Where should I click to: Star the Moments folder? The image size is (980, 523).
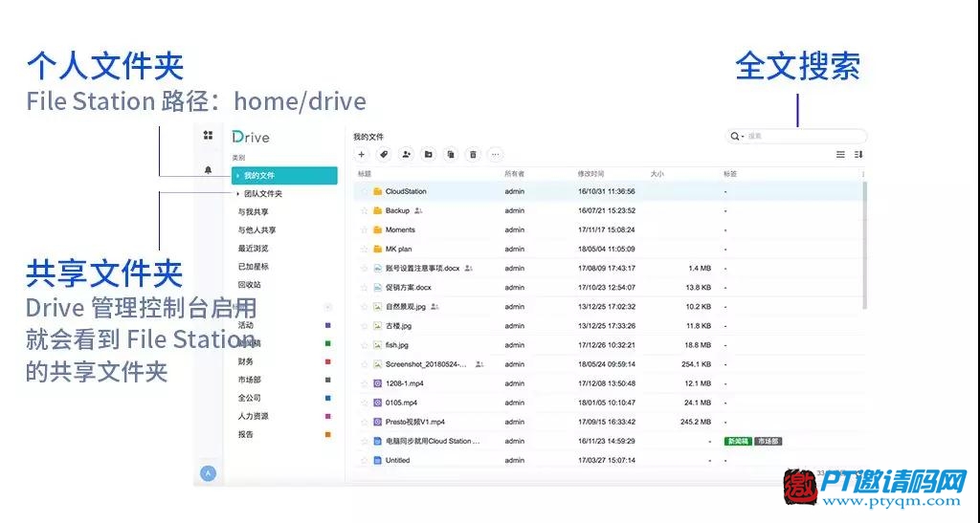(x=365, y=230)
